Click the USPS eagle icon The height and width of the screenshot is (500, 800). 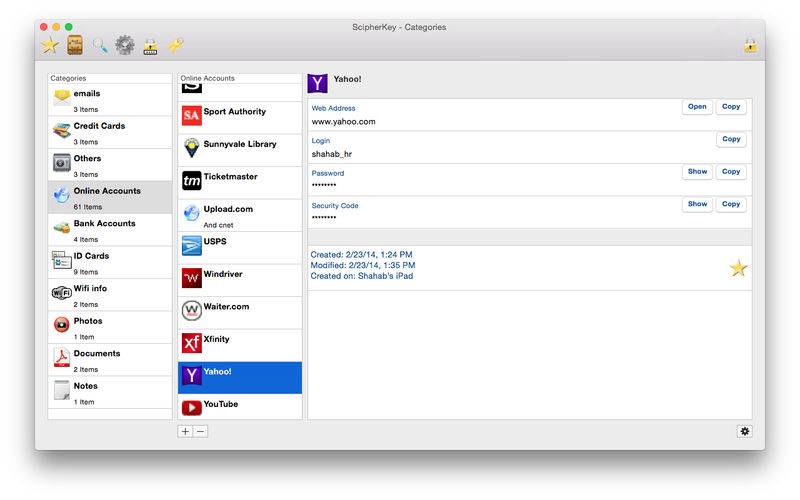(x=192, y=245)
